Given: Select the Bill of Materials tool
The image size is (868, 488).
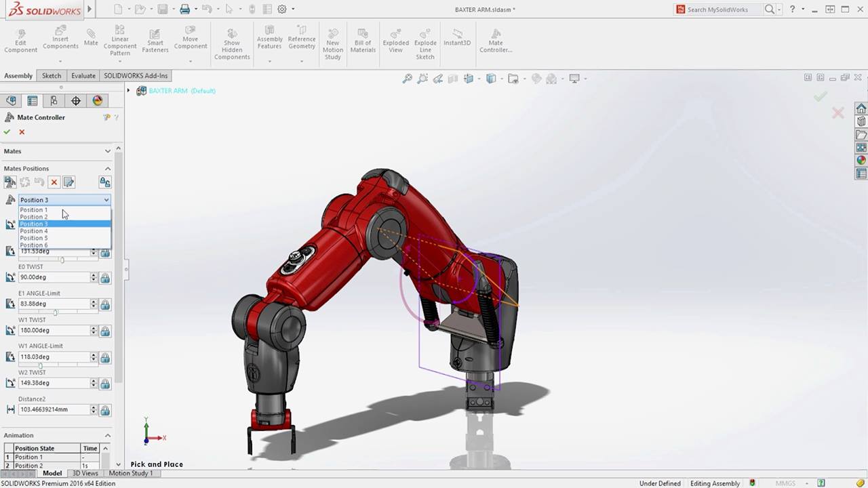Looking at the screenshot, I should tap(363, 41).
